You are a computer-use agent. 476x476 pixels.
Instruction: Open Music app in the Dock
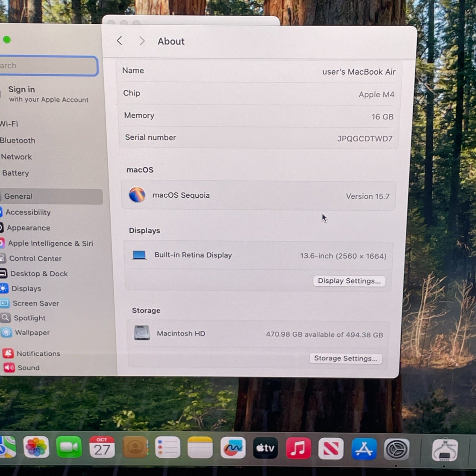pyautogui.click(x=298, y=448)
